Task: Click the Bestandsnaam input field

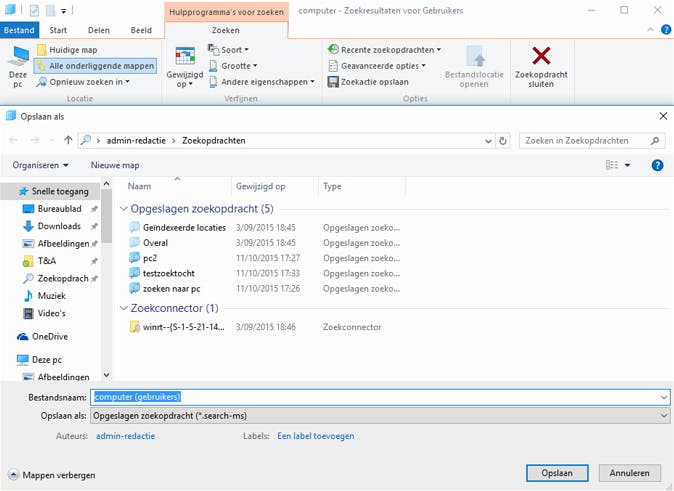Action: pyautogui.click(x=380, y=397)
